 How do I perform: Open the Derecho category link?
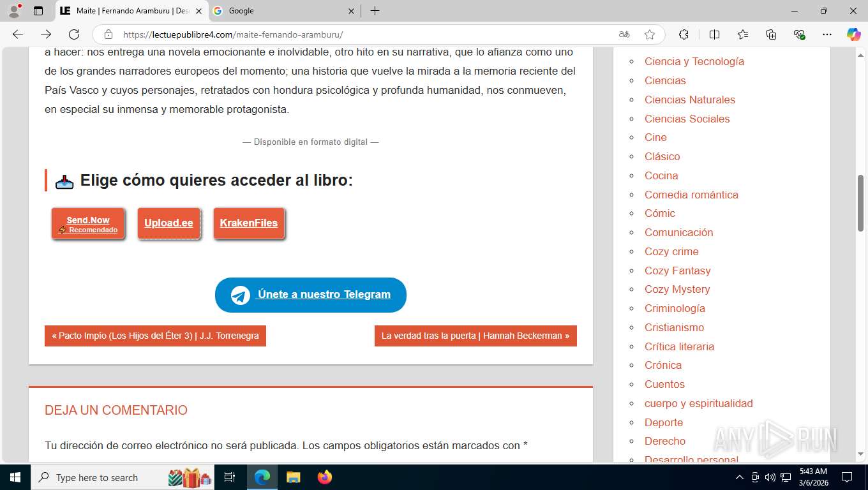(665, 441)
